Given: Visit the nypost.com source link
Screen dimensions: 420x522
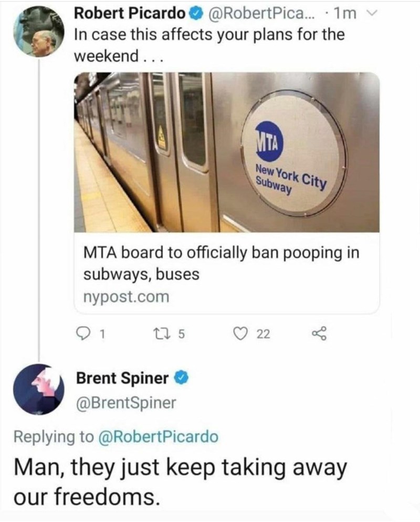Looking at the screenshot, I should point(126,297).
